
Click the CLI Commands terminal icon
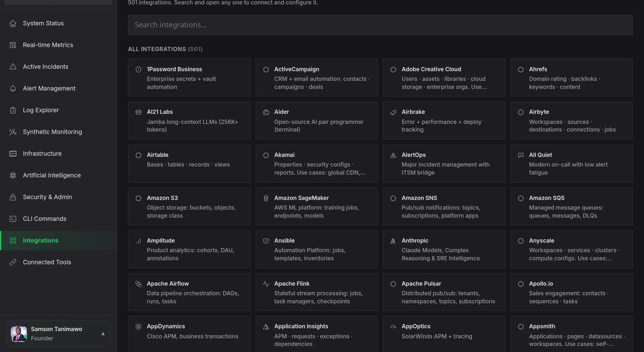pos(13,219)
